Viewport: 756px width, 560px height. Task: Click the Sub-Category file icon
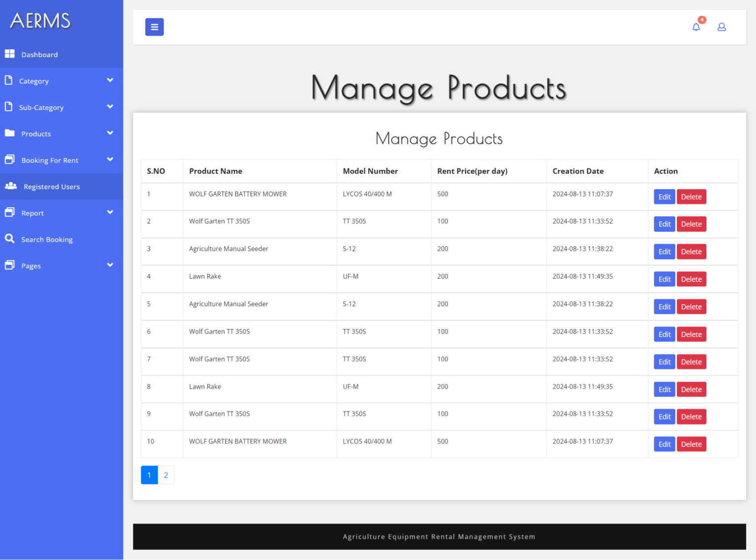[8, 107]
